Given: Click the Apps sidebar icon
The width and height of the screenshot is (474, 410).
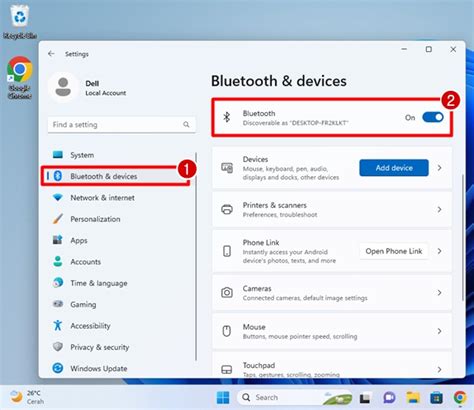Looking at the screenshot, I should point(58,240).
